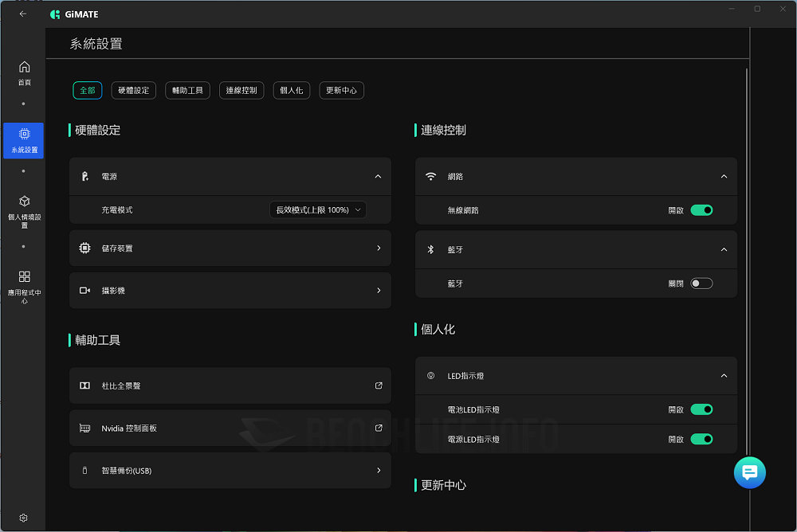Click the 電源 power icon
This screenshot has width=797, height=532.
(x=85, y=176)
